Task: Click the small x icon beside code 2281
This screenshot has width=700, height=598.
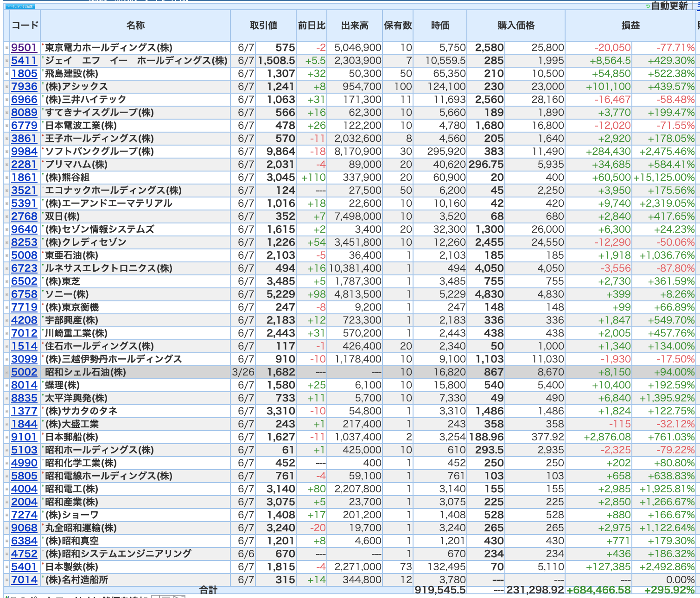Action: [x=7, y=165]
